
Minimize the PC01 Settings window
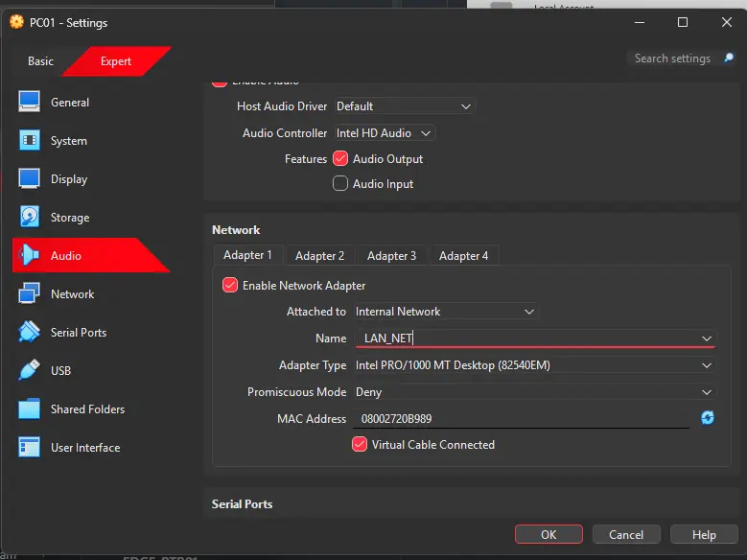640,22
